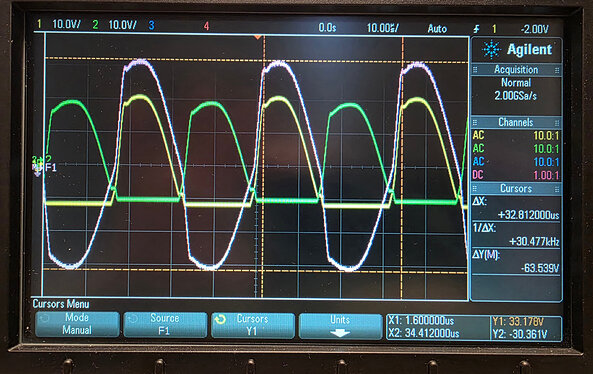Open the Units softkey menu
593x374 pixels.
click(x=340, y=326)
